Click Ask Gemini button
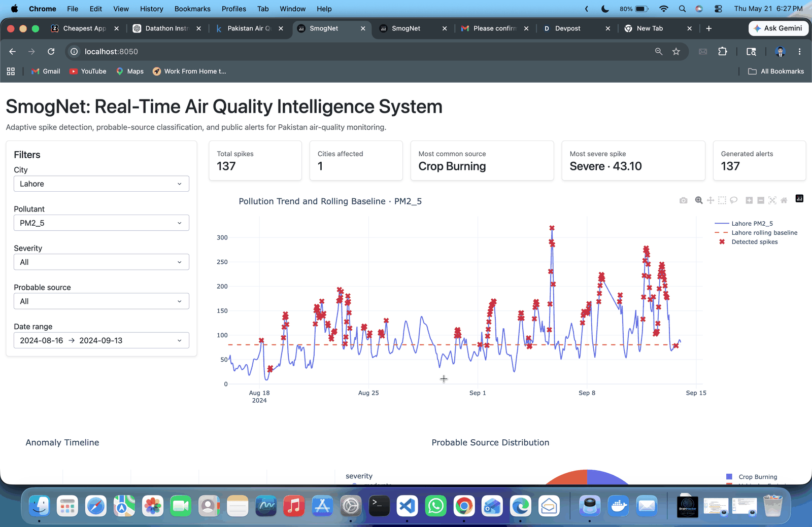This screenshot has height=527, width=812. pyautogui.click(x=778, y=28)
